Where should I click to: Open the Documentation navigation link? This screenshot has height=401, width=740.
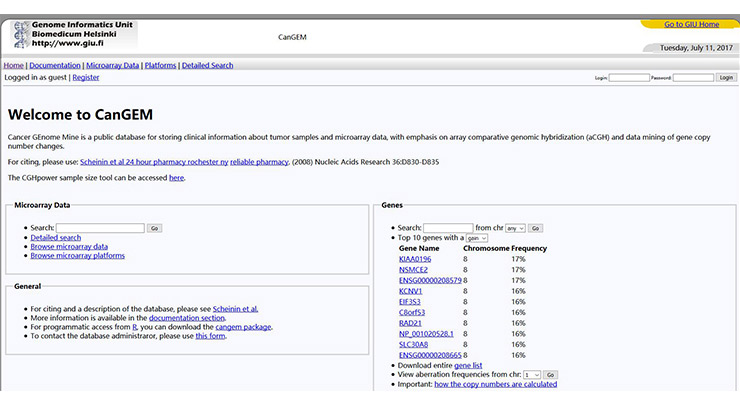(55, 66)
